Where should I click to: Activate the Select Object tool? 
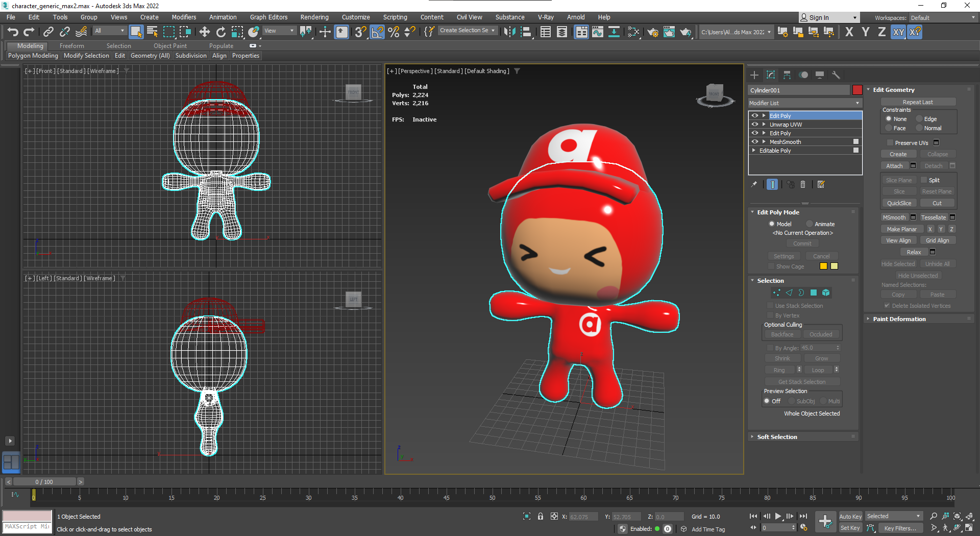pyautogui.click(x=136, y=32)
